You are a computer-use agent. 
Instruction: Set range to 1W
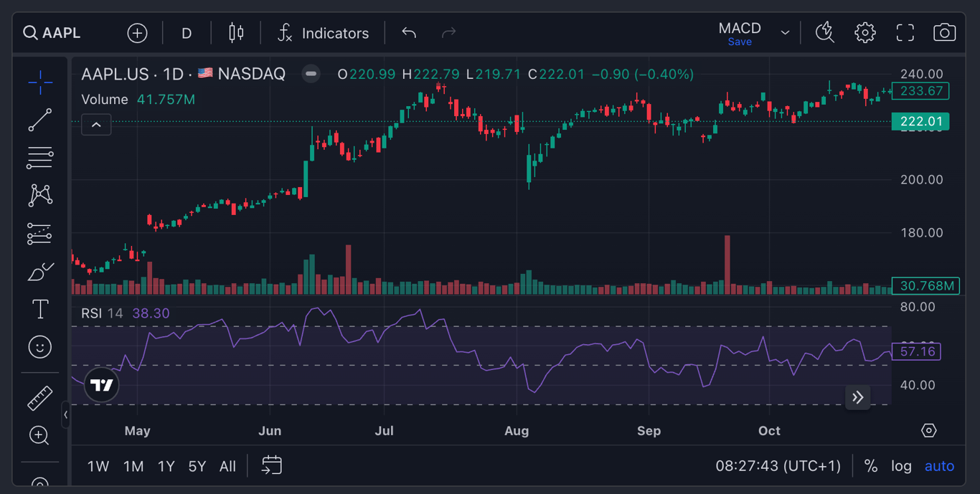[x=98, y=467]
